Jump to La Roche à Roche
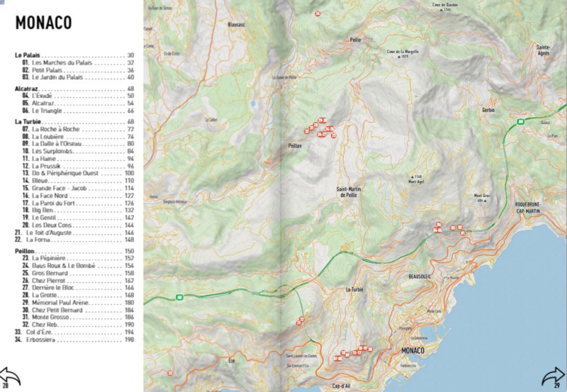567x392 pixels. pyautogui.click(x=78, y=129)
